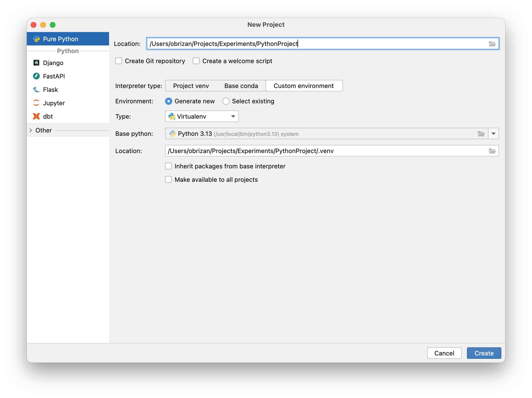Click the Django project icon
The width and height of the screenshot is (532, 398).
36,63
